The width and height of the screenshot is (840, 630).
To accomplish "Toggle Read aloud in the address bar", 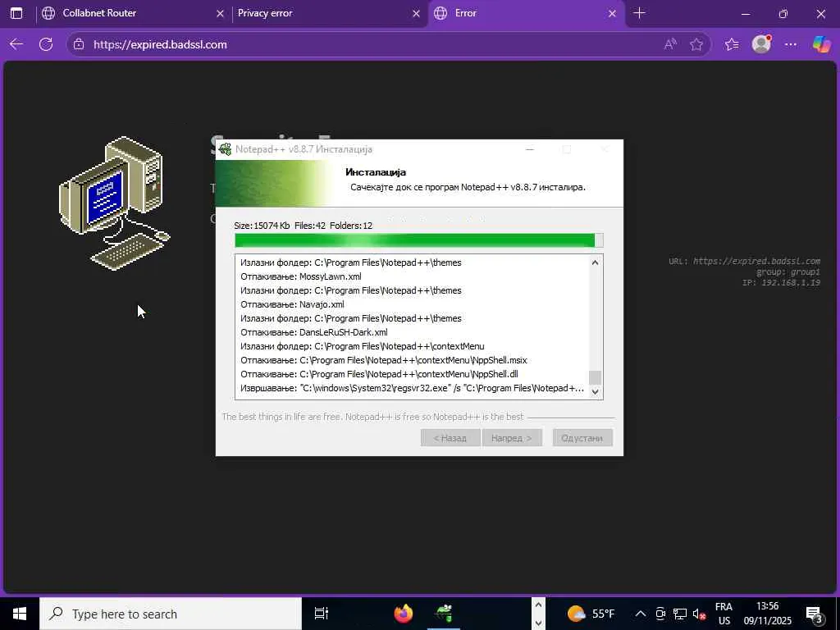I will coord(669,44).
